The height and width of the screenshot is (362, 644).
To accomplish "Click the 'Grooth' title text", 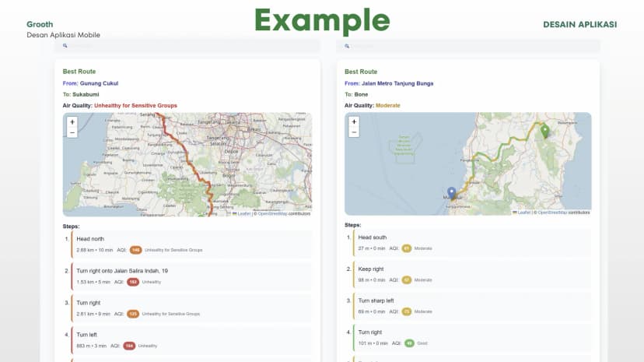I will tap(40, 24).
